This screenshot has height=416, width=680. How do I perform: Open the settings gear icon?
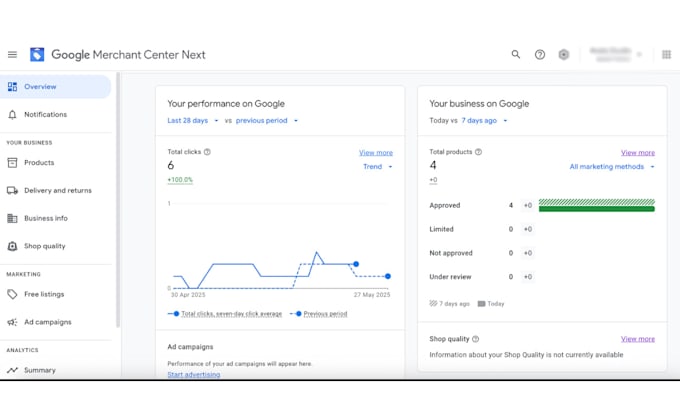[x=564, y=55]
